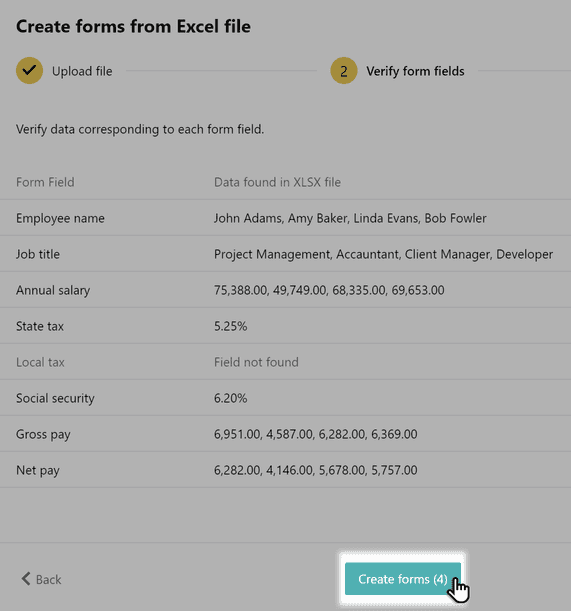Click the Create forms from Excel file heading

tap(133, 26)
